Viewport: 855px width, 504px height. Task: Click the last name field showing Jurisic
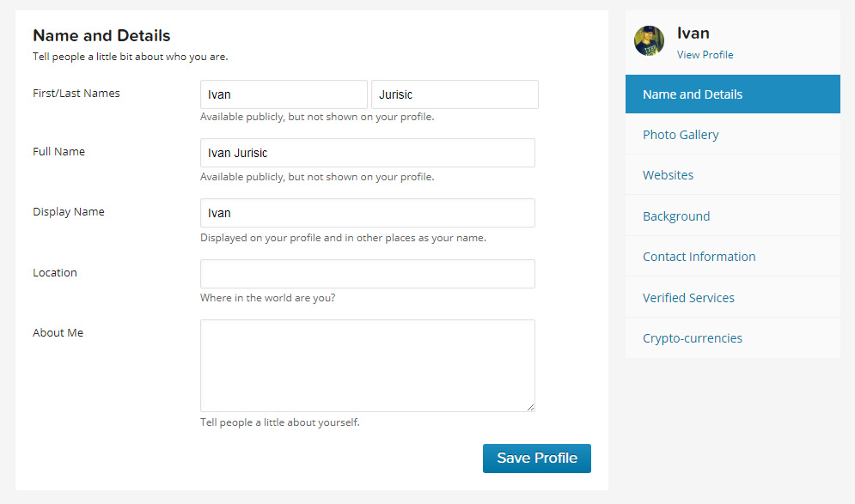coord(454,94)
